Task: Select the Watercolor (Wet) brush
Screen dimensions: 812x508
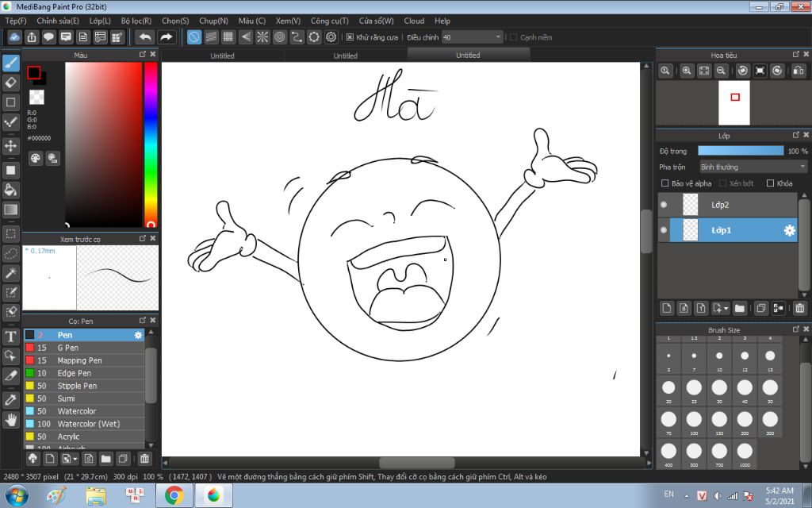Action: click(x=84, y=424)
